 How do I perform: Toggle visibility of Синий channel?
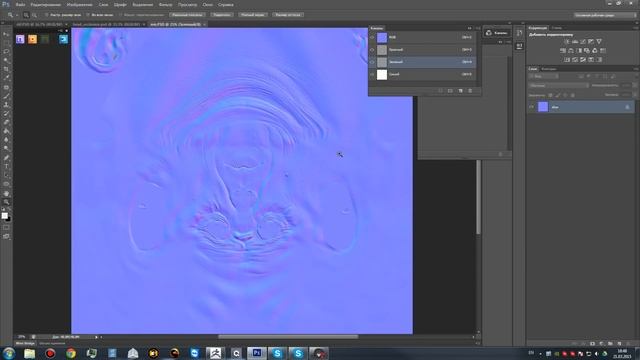(372, 74)
